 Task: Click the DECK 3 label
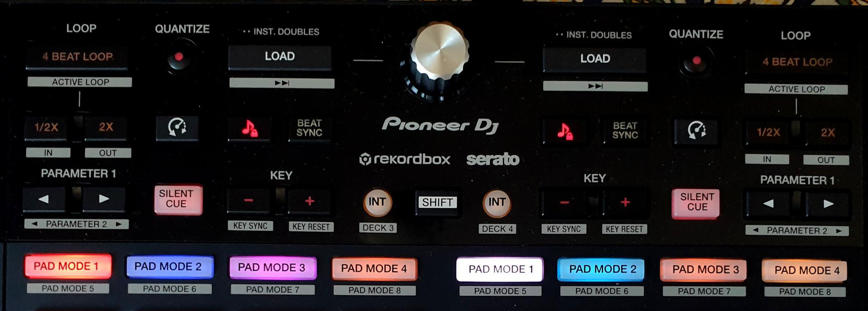(378, 228)
